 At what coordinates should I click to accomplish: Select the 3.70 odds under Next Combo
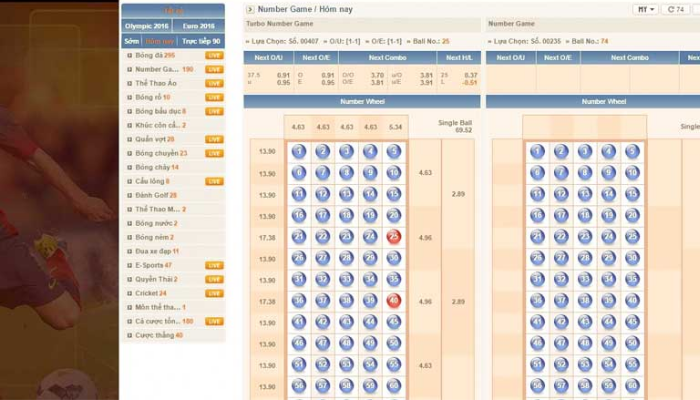click(376, 75)
